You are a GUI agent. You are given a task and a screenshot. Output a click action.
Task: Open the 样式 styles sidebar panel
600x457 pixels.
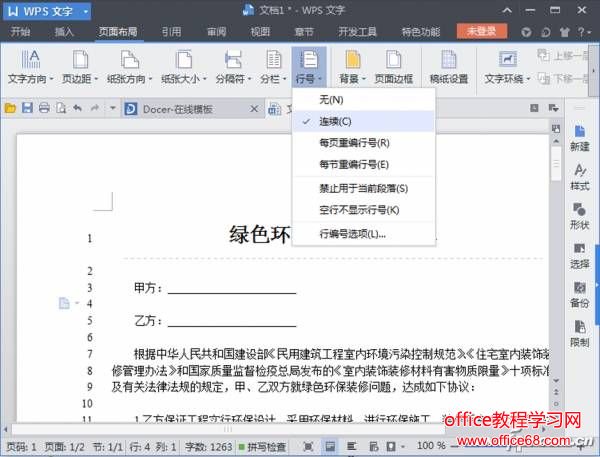point(579,177)
